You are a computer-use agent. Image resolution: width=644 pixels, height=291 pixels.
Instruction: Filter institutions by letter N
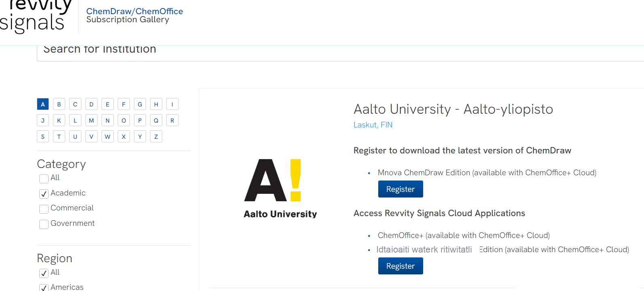pos(108,121)
